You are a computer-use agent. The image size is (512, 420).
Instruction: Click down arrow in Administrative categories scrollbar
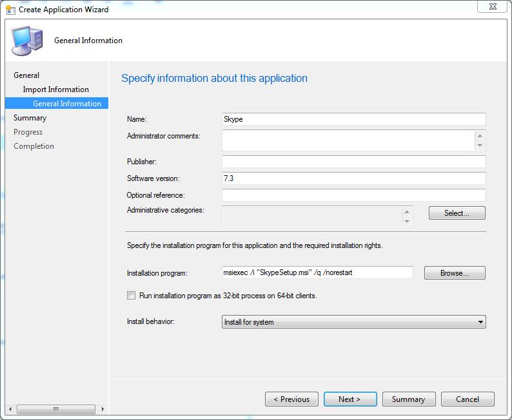coord(407,222)
